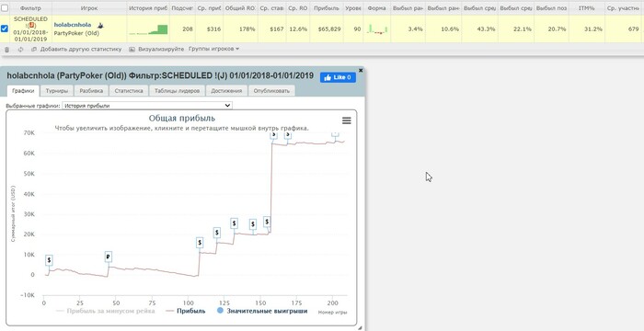This screenshot has width=644, height=331.
Task: Click the 43.3% finish value
Action: [487, 29]
